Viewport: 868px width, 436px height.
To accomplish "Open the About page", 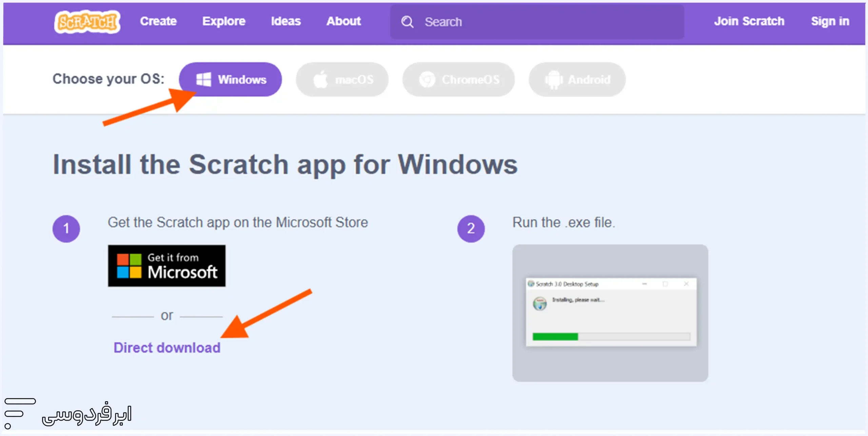I will click(343, 21).
